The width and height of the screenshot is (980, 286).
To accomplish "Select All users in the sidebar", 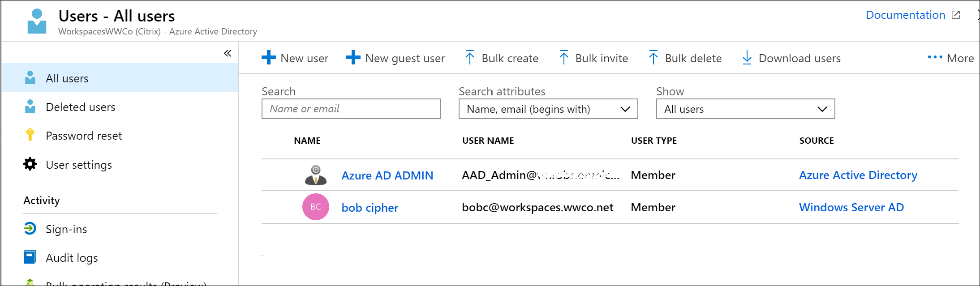I will [x=67, y=78].
